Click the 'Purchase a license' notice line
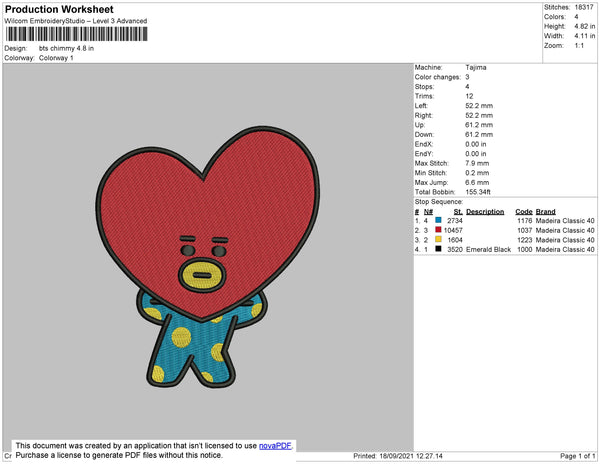Image resolution: width=600 pixels, height=464 pixels. pos(119,455)
